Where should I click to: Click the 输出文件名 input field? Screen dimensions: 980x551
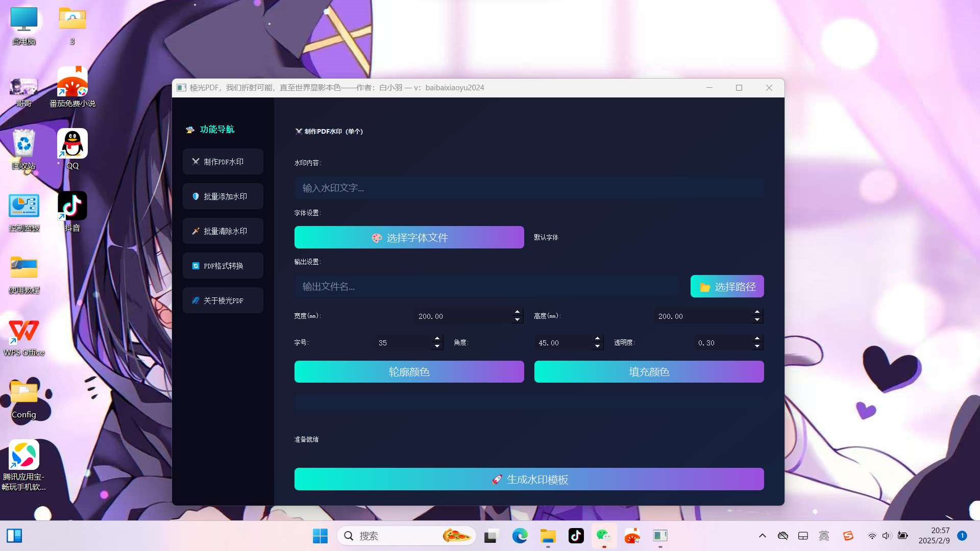click(487, 286)
